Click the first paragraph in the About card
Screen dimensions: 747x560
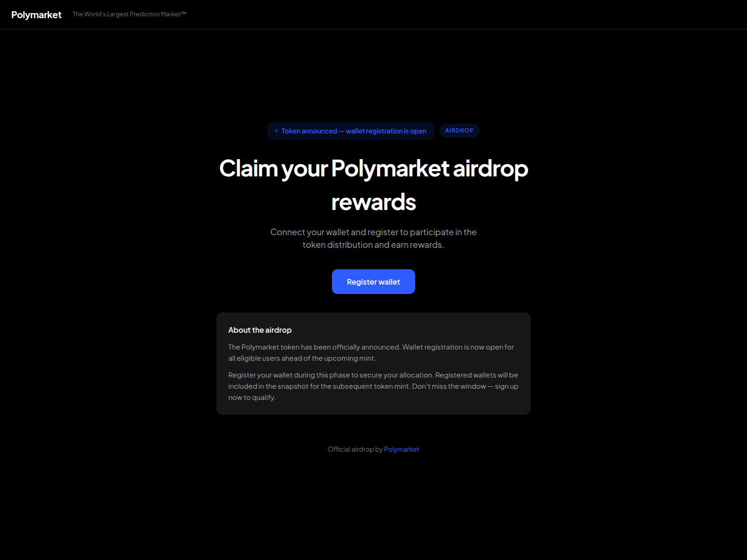tap(370, 353)
